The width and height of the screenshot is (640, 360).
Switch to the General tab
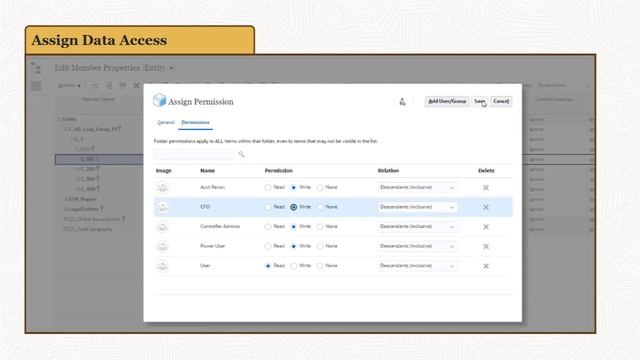166,122
